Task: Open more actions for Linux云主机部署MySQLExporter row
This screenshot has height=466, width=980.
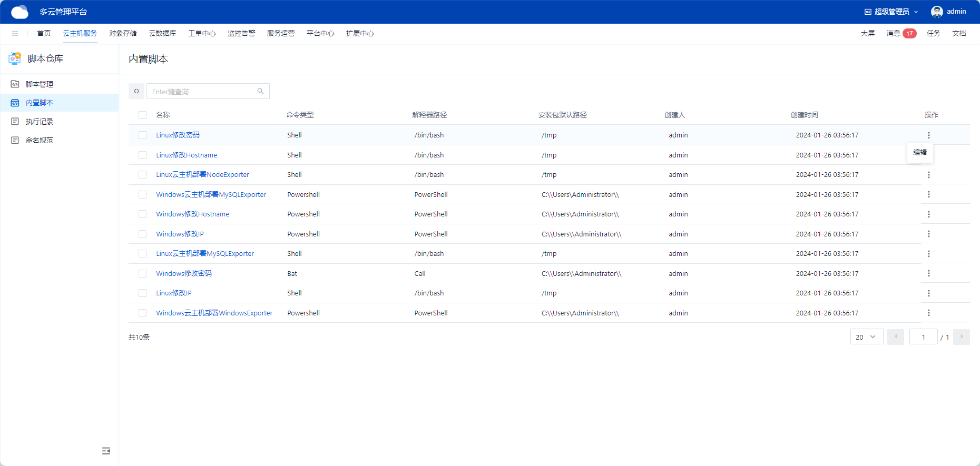Action: 929,254
